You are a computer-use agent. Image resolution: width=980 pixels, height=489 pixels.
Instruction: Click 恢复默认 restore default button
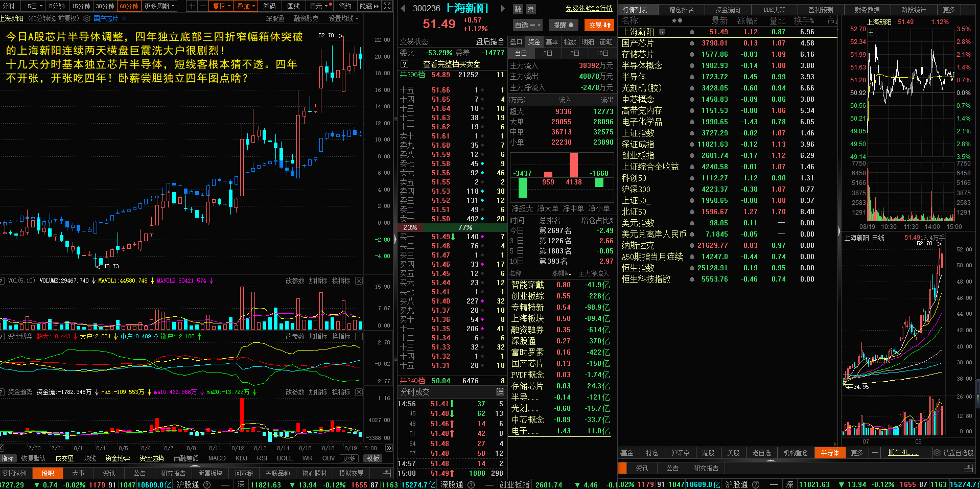point(33,458)
